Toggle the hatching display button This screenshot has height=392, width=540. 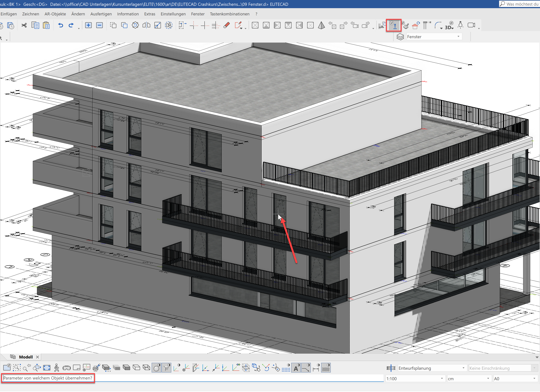click(326, 368)
